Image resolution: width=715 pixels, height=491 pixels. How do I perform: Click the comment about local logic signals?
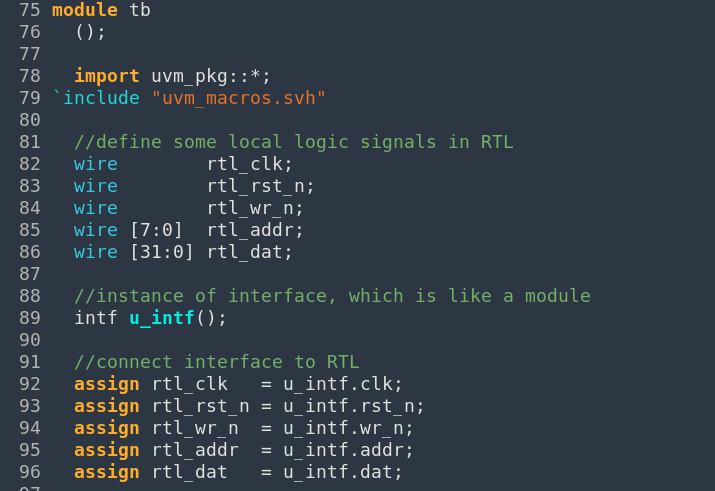click(294, 142)
